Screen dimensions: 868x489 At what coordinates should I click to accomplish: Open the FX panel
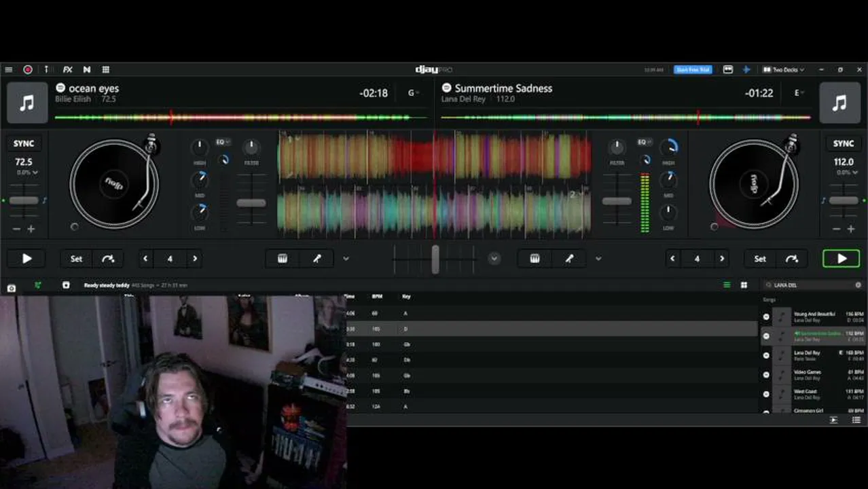(x=68, y=69)
